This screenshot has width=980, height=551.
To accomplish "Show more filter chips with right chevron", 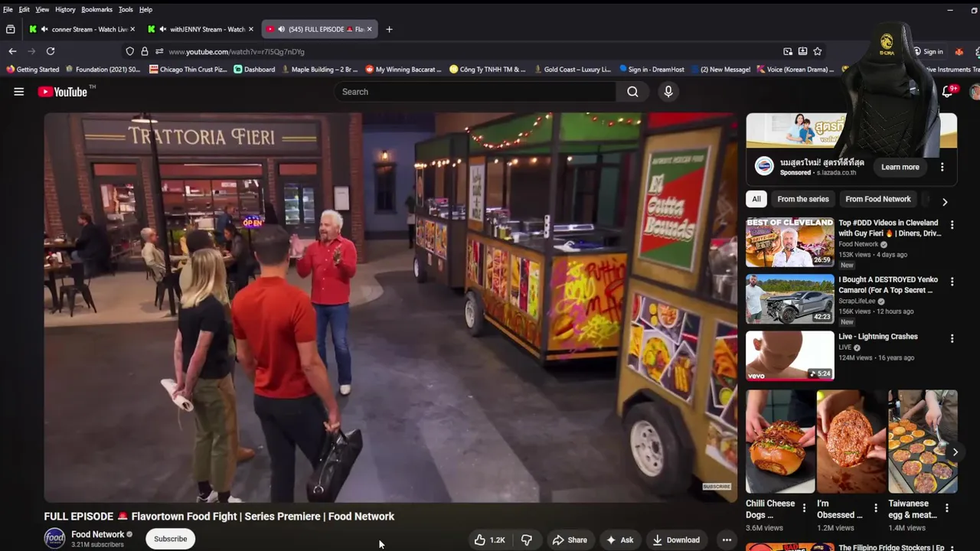I will tap(945, 202).
